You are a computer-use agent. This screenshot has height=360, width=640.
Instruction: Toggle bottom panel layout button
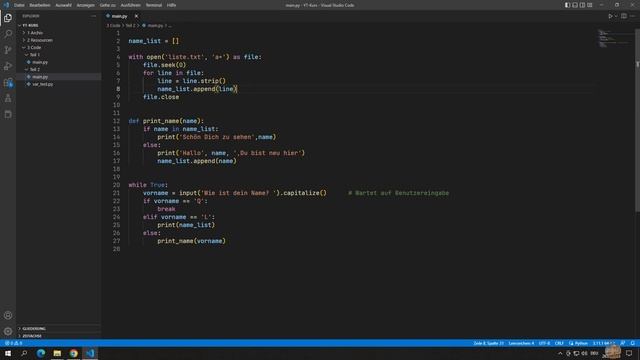point(575,5)
